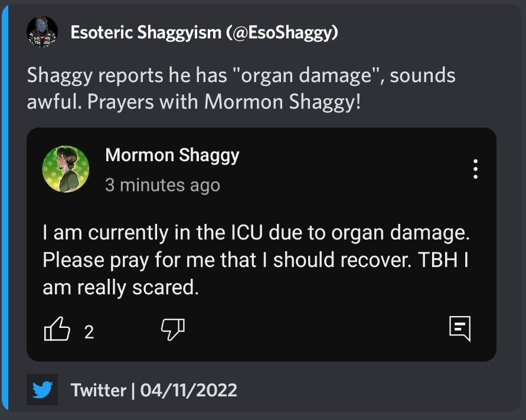This screenshot has width=526, height=420.
Task: Open the Esoteric Shaggyism author name link
Action: pos(146,32)
